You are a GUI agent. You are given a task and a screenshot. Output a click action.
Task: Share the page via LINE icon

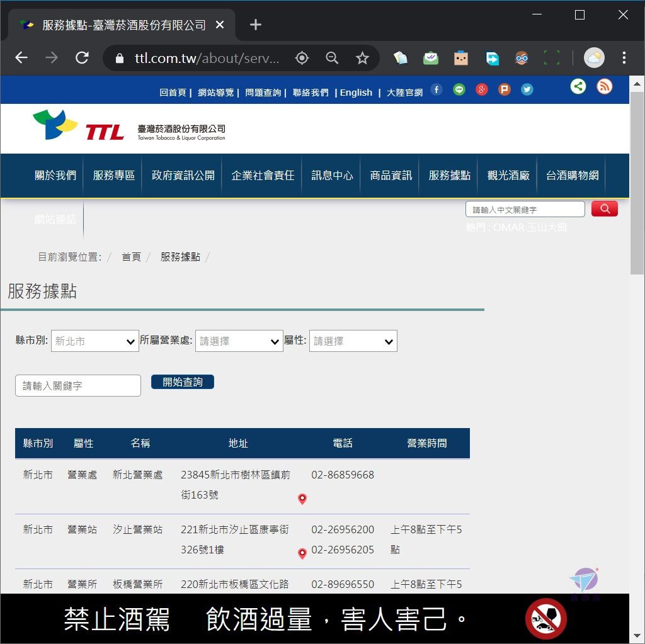click(459, 89)
